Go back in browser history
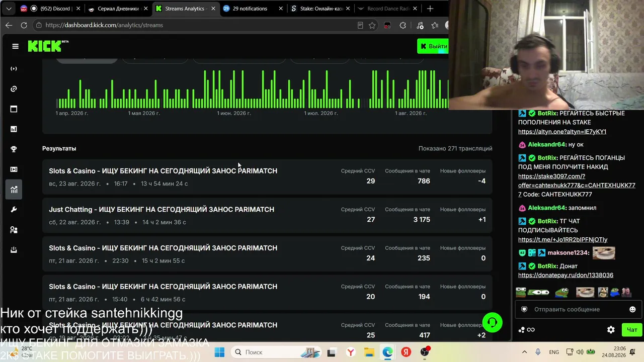 tap(9, 25)
